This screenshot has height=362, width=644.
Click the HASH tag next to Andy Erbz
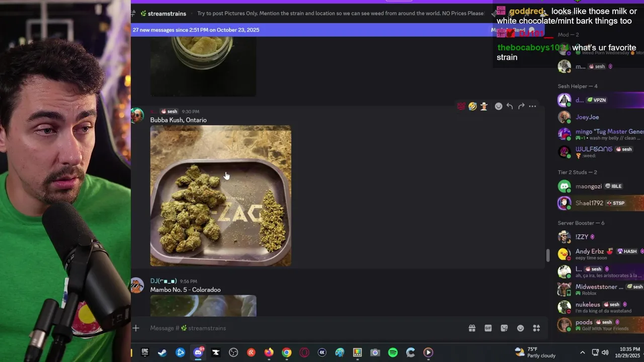tap(627, 251)
